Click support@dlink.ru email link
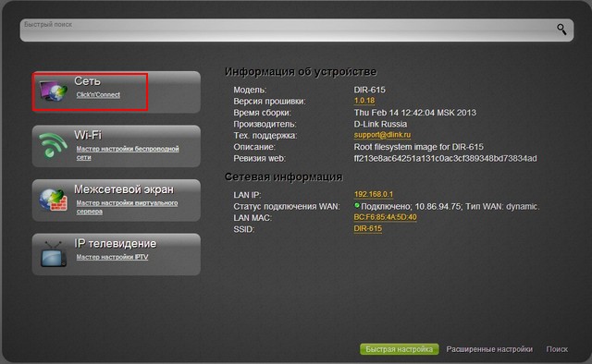 click(382, 135)
